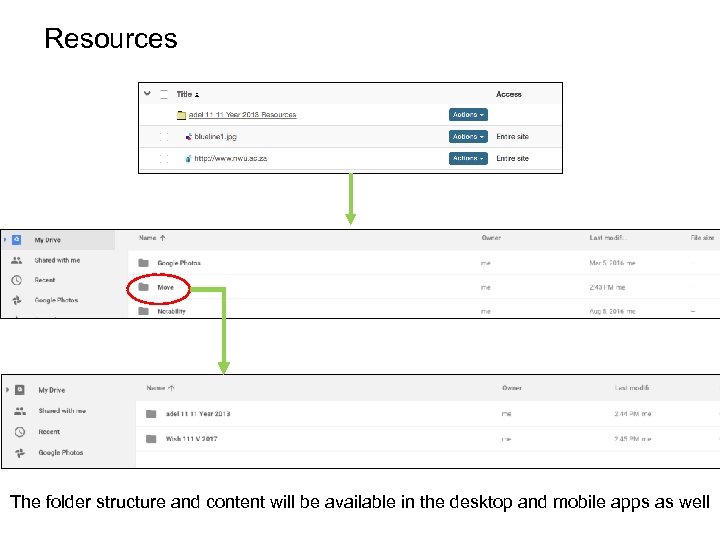The image size is (720, 540).
Task: Click Last modified header in bottom panel
Action: (x=632, y=388)
